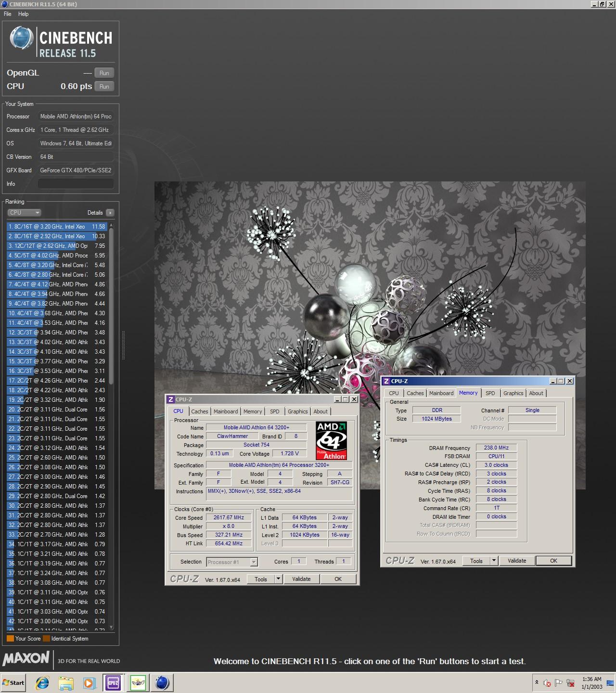
Task: Click the CPU-Z Memory window title icon
Action: [386, 381]
